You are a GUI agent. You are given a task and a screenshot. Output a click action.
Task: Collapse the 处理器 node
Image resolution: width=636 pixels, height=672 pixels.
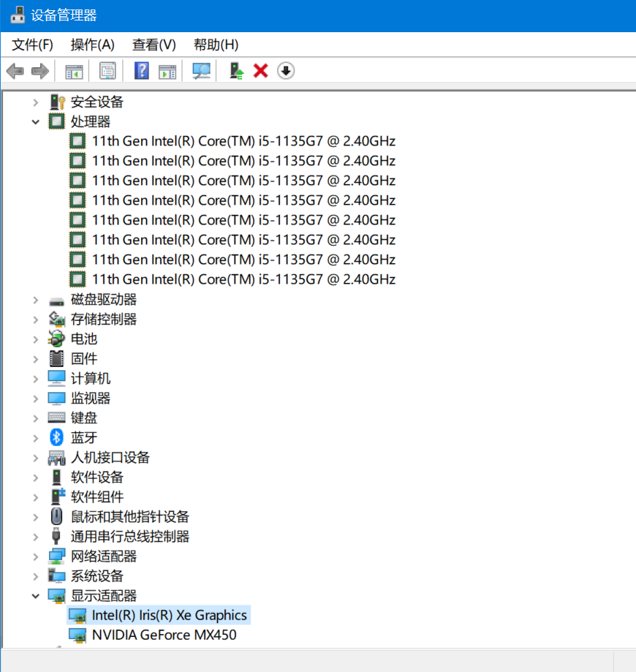pyautogui.click(x=36, y=122)
